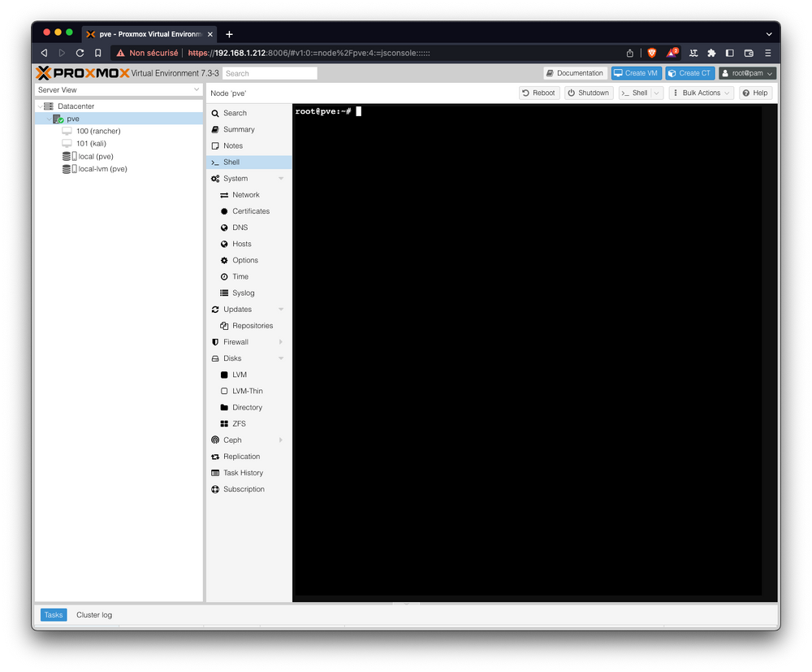The height and width of the screenshot is (672, 812).
Task: Open Task History for the node
Action: [245, 472]
